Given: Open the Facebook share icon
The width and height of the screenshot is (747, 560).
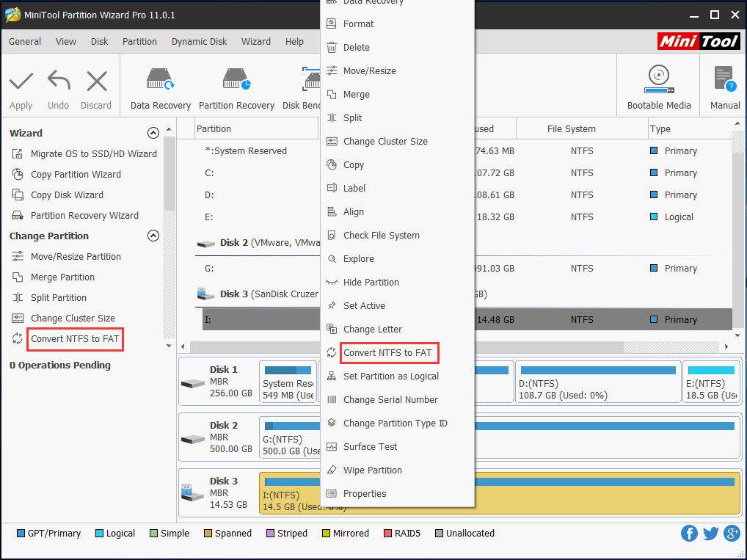Looking at the screenshot, I should coord(689,533).
